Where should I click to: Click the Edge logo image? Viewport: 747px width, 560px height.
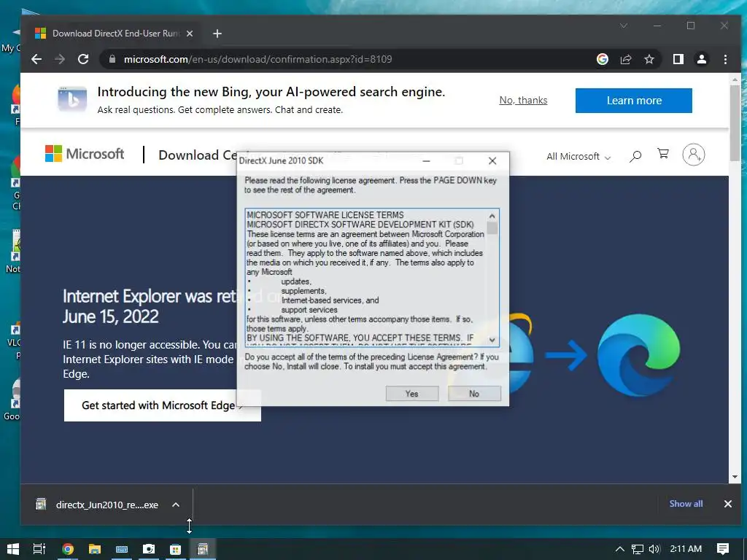pyautogui.click(x=639, y=355)
